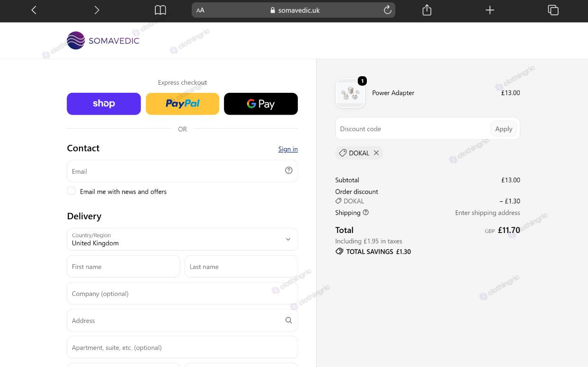Pay with the Google Pay button

point(261,104)
